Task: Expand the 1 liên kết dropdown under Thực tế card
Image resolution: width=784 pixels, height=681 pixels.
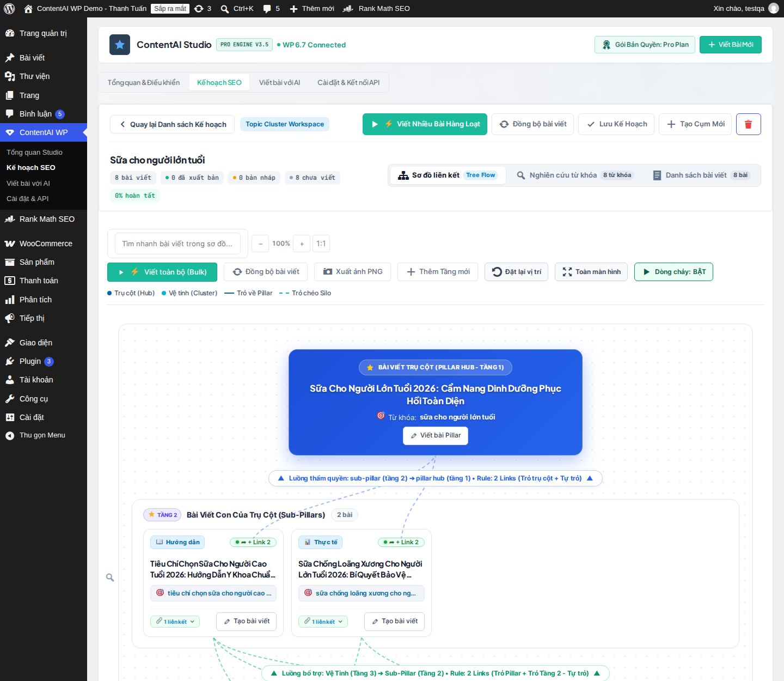Action: (323, 622)
